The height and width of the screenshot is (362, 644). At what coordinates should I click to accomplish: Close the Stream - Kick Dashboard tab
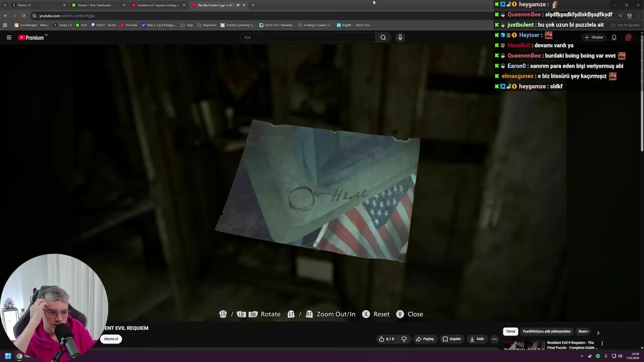click(x=124, y=5)
